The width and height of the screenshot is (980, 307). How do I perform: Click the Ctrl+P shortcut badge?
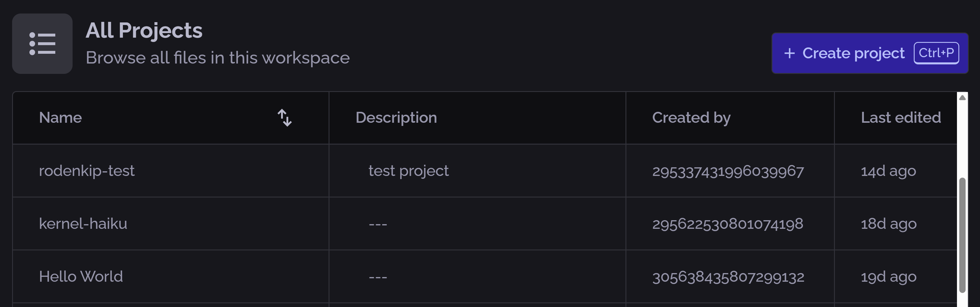[x=936, y=53]
